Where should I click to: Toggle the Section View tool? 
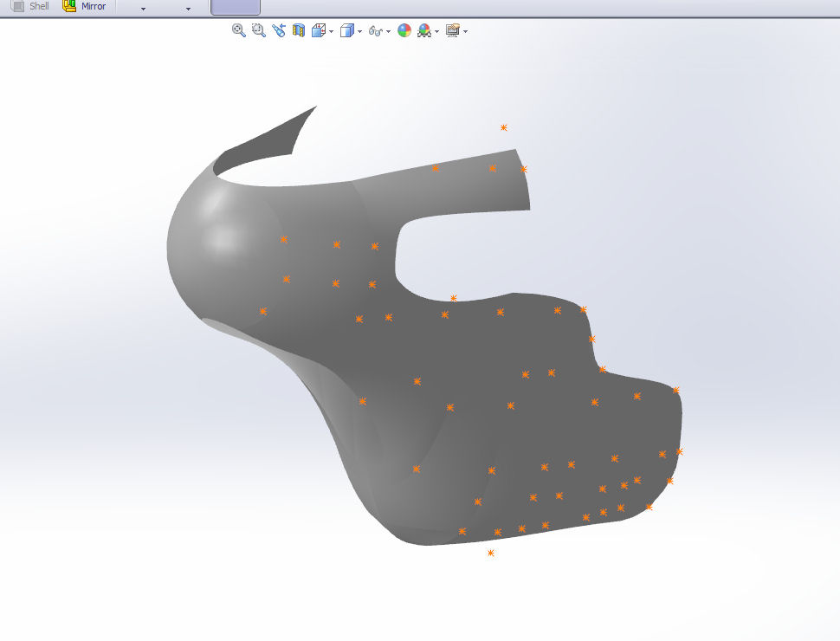(x=298, y=30)
